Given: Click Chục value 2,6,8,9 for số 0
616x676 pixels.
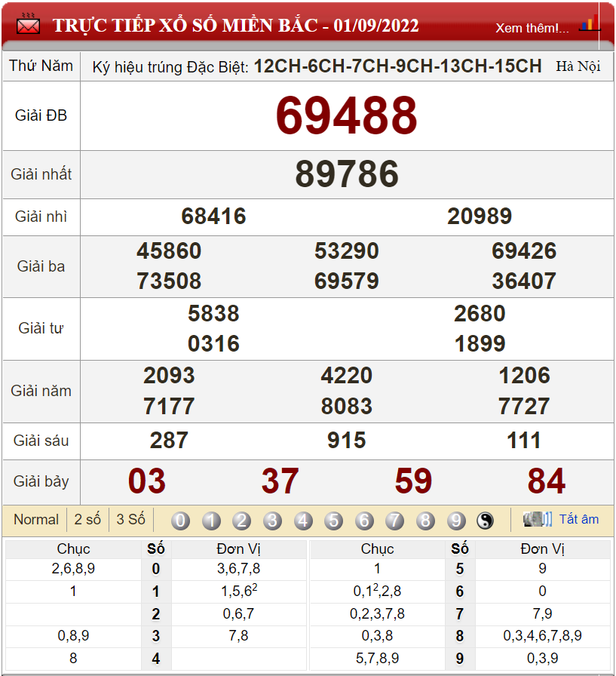Looking at the screenshot, I should (73, 569).
